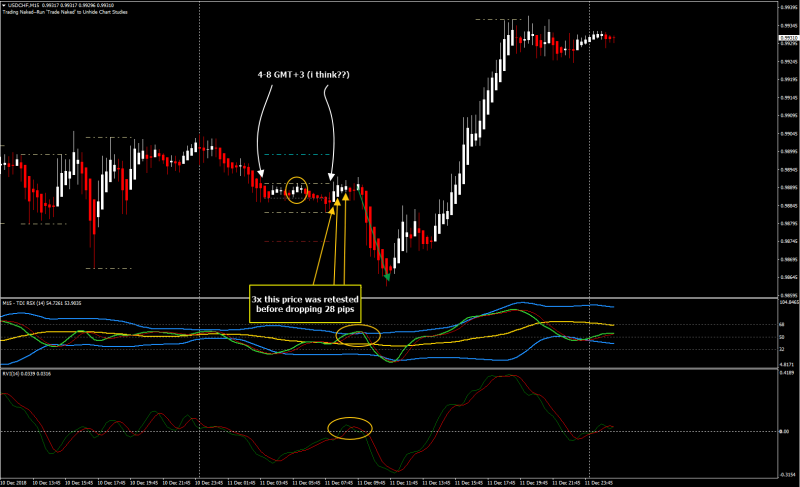Click the separator between price chart and TDI panel

click(x=389, y=298)
